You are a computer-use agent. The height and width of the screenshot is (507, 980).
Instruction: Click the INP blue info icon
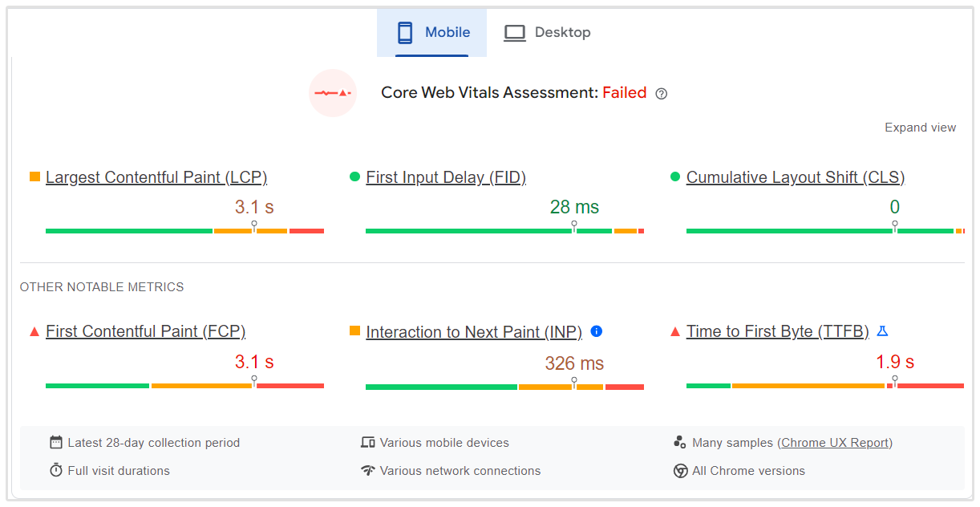point(597,331)
